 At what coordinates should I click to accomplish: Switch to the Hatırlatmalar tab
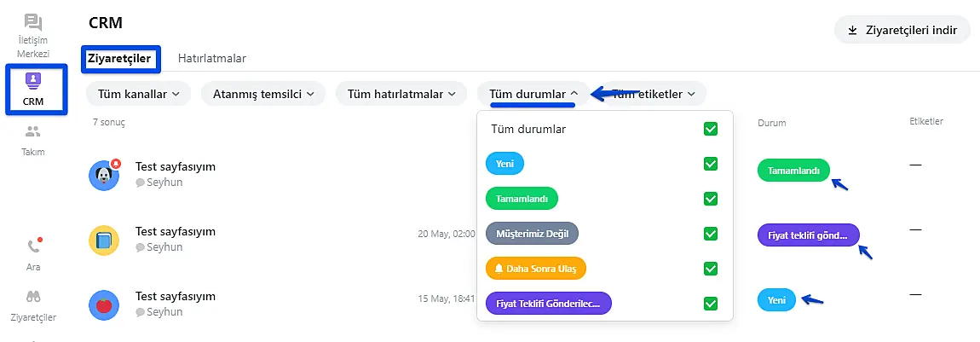[x=212, y=59]
